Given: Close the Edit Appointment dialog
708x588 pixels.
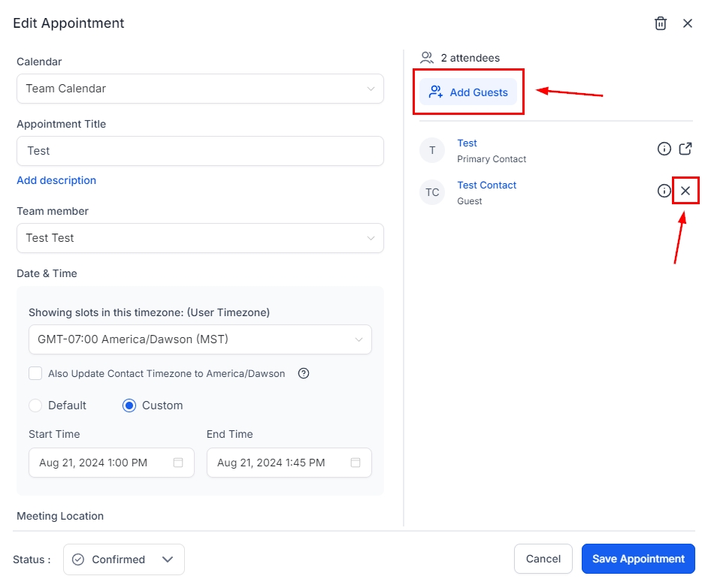Looking at the screenshot, I should coord(687,23).
